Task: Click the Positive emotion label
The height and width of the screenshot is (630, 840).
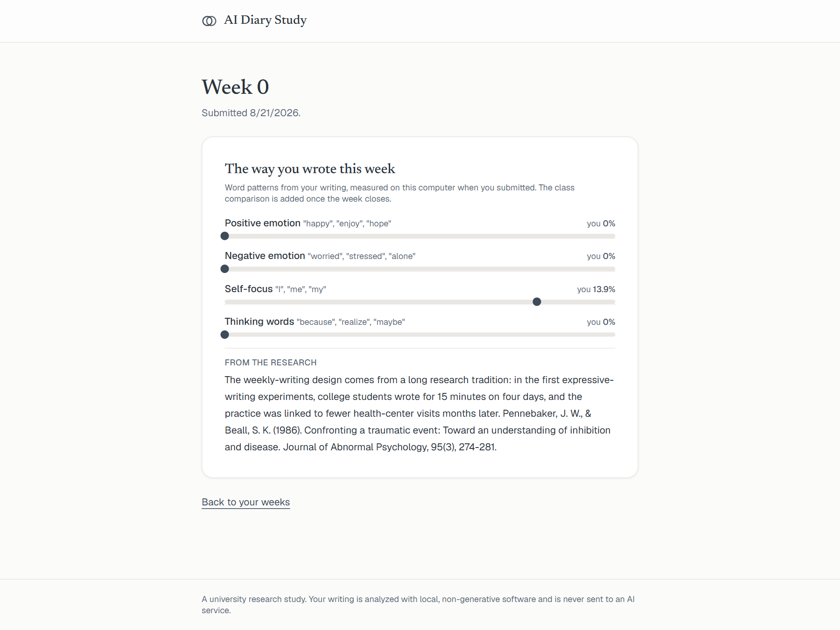Action: (x=263, y=223)
